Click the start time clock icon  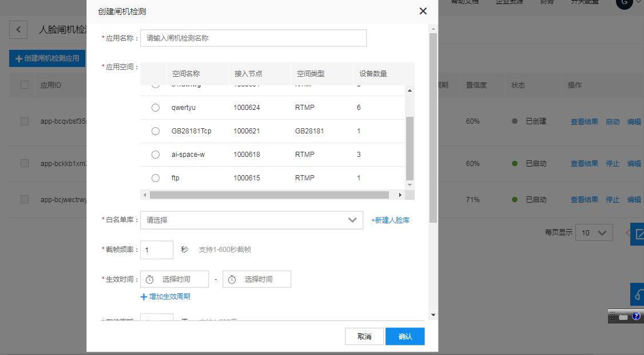point(149,280)
